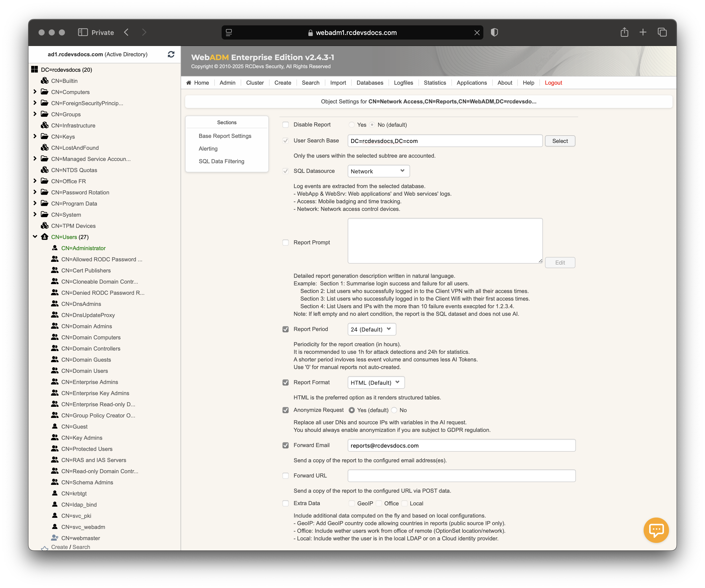Image resolution: width=705 pixels, height=588 pixels.
Task: Jump to the Alerting section
Action: tap(208, 149)
